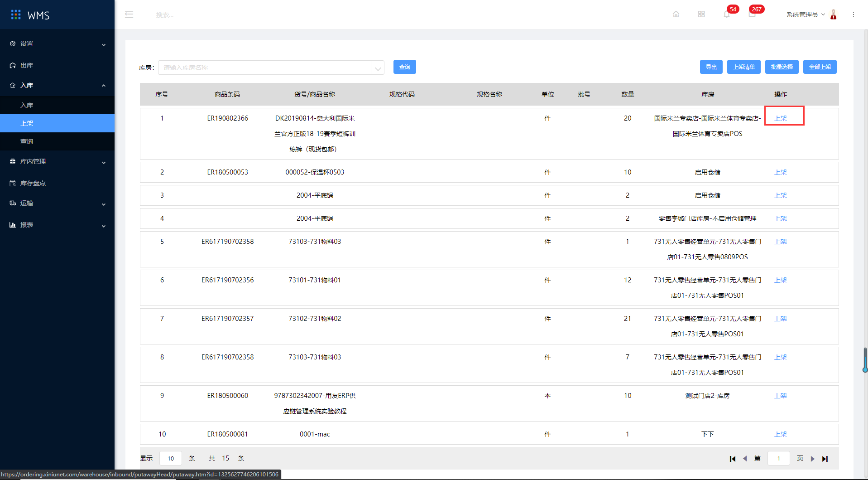Screen dimensions: 868x480
Task: Expand the 库内管理 menu chevron
Action: point(104,162)
